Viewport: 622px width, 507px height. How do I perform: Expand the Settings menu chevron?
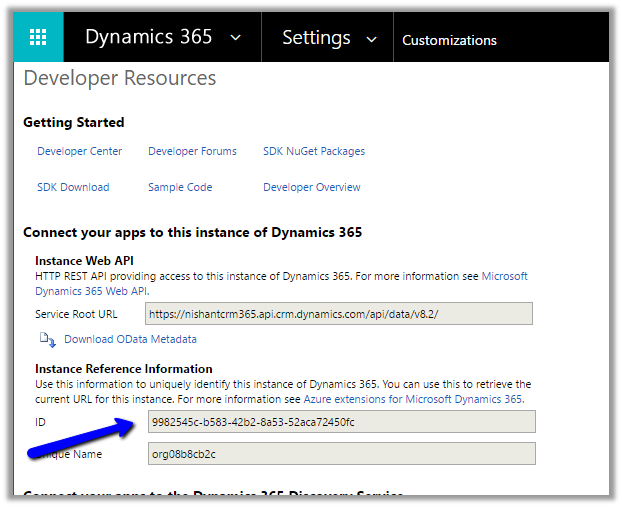[x=372, y=39]
